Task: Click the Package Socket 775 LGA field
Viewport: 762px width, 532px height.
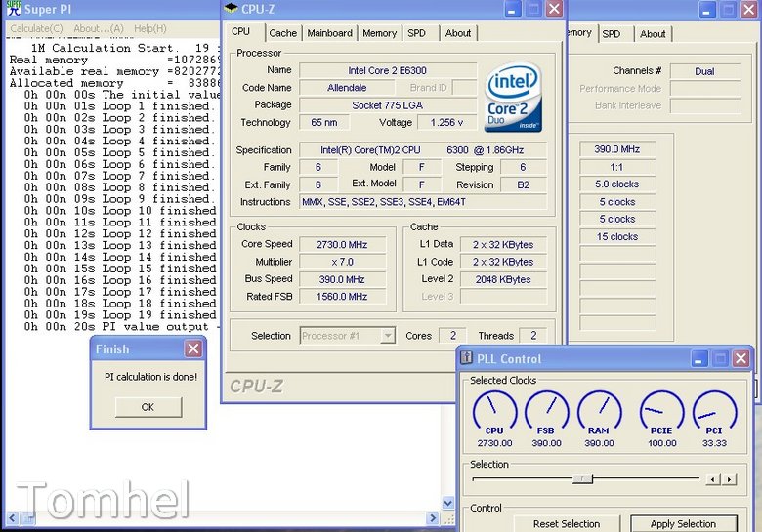Action: point(388,105)
